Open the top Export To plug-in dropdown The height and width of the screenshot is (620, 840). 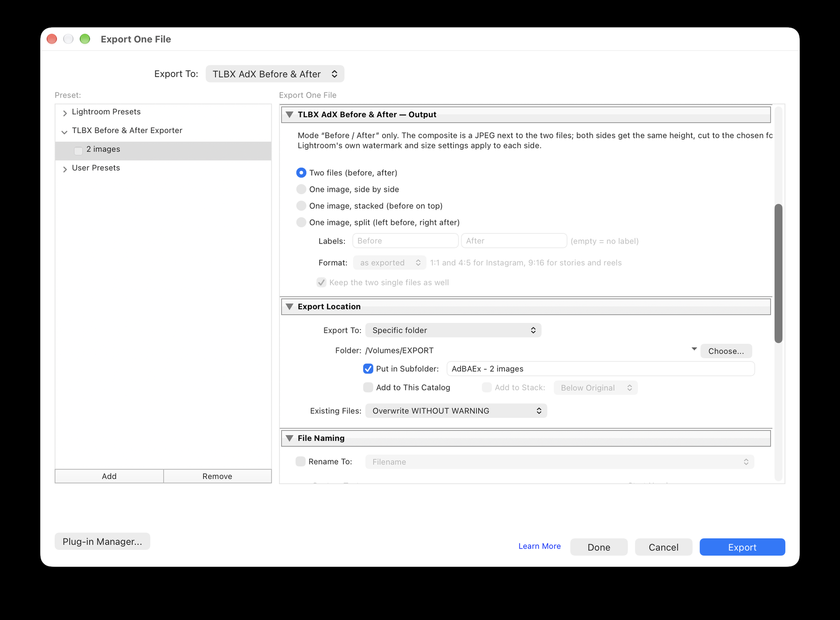275,74
